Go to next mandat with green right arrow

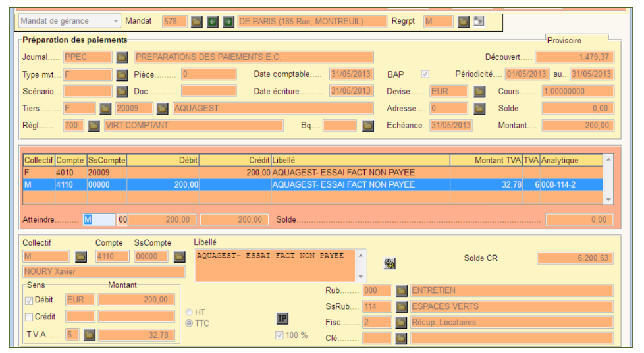[228, 22]
